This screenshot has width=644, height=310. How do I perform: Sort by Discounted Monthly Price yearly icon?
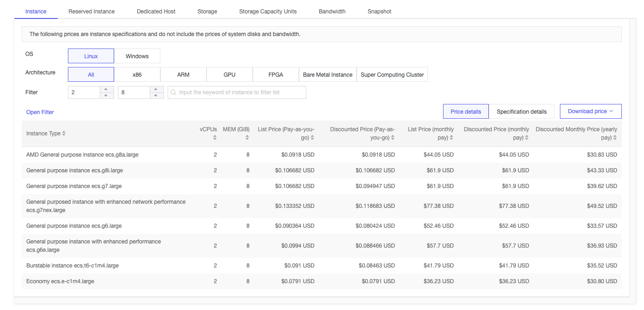click(614, 138)
